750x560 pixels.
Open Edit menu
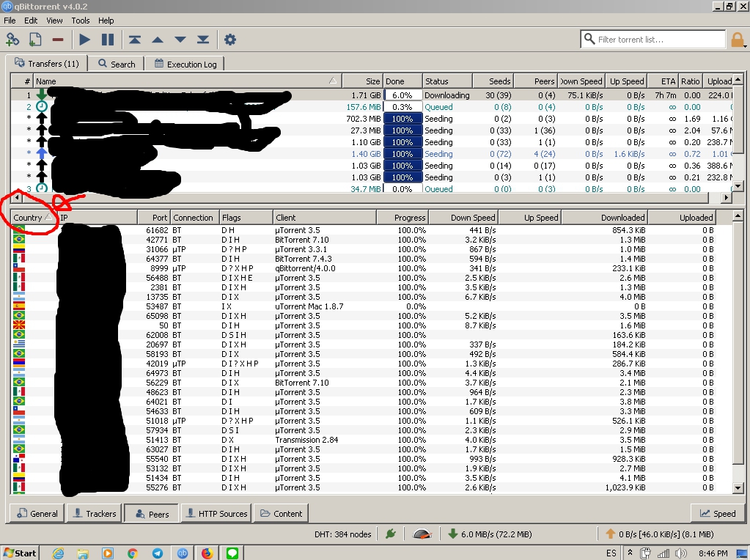tap(31, 20)
